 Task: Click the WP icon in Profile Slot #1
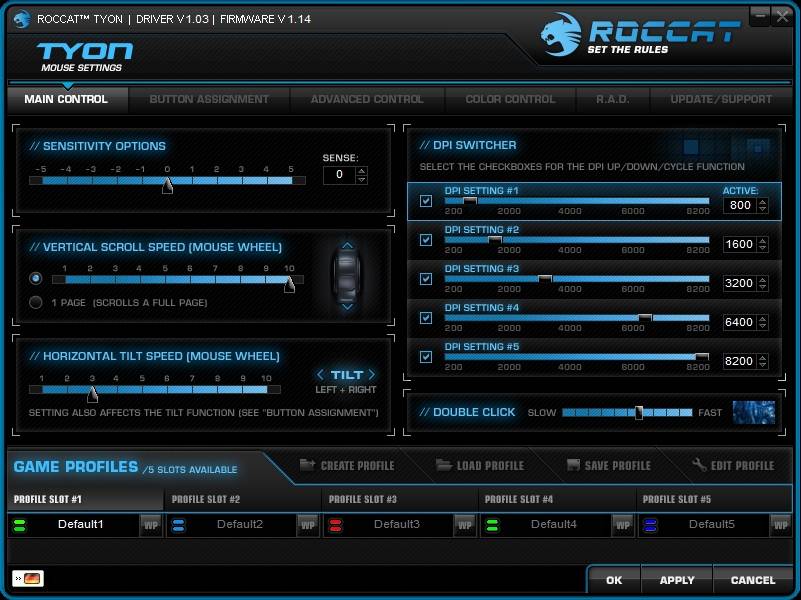[151, 525]
